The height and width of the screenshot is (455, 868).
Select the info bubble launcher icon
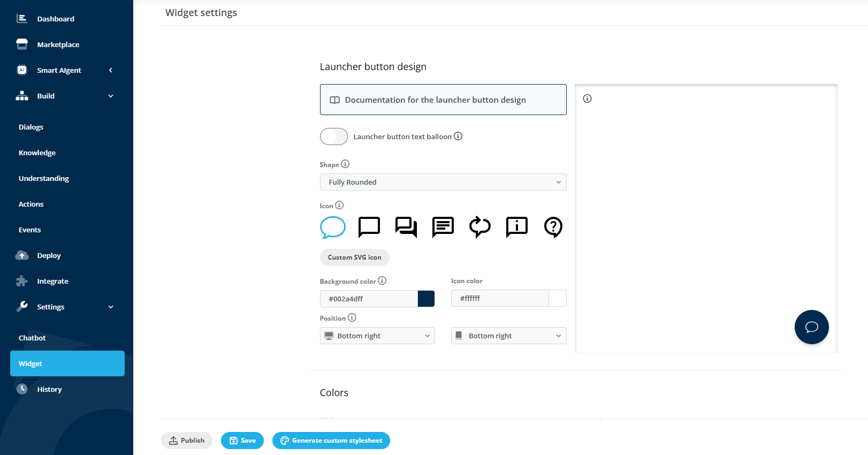point(517,227)
